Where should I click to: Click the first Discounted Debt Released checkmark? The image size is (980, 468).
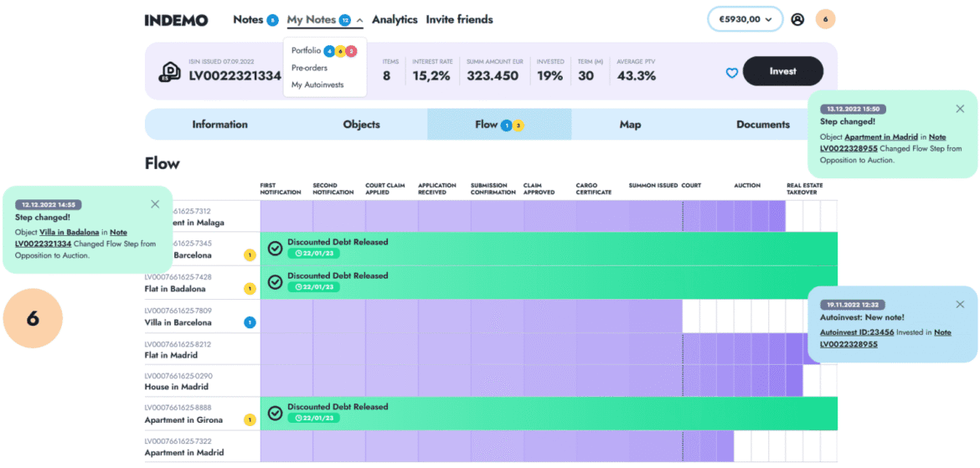275,249
